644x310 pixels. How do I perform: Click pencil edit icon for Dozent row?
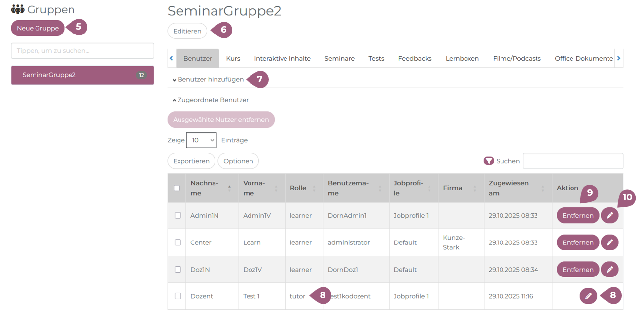(x=588, y=296)
